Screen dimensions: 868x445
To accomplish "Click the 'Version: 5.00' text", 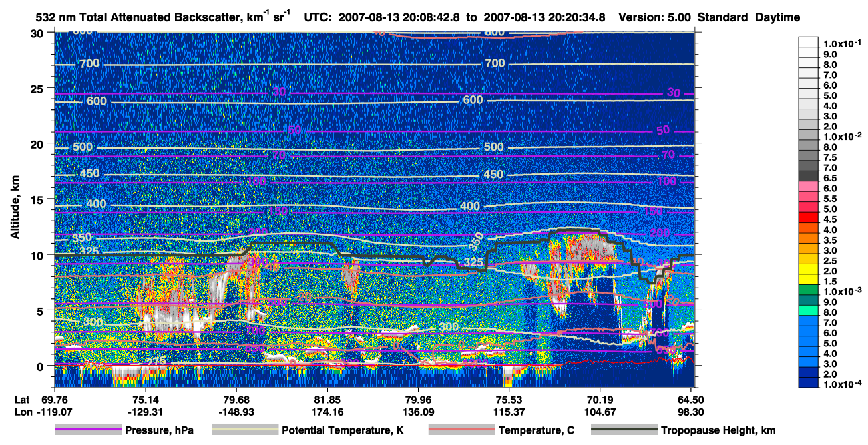I will click(x=654, y=17).
